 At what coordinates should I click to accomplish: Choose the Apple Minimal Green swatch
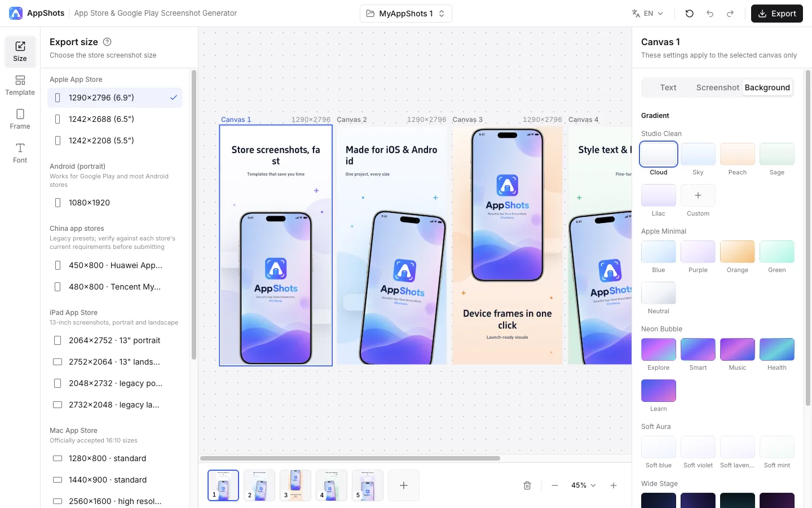coord(777,252)
